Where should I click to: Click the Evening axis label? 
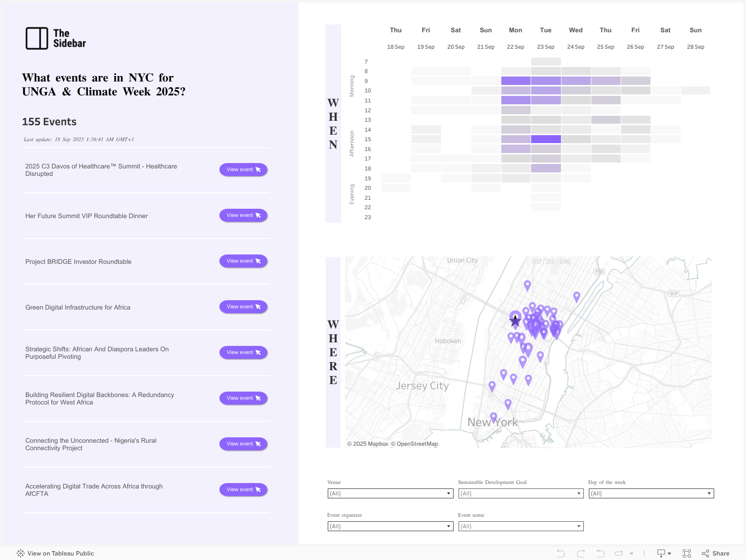tap(352, 194)
